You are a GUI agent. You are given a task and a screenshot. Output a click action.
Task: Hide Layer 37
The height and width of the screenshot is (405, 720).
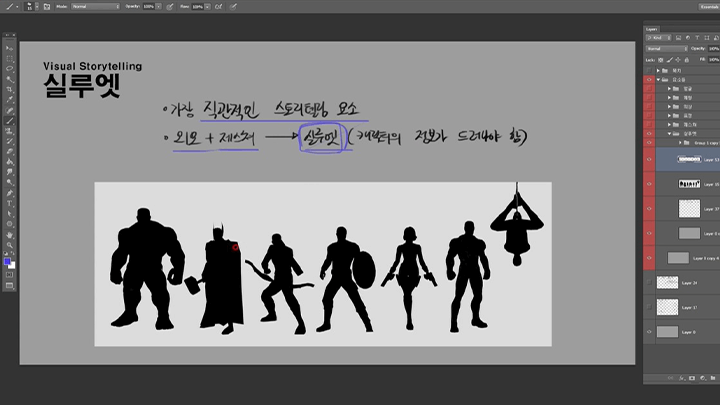coord(649,208)
